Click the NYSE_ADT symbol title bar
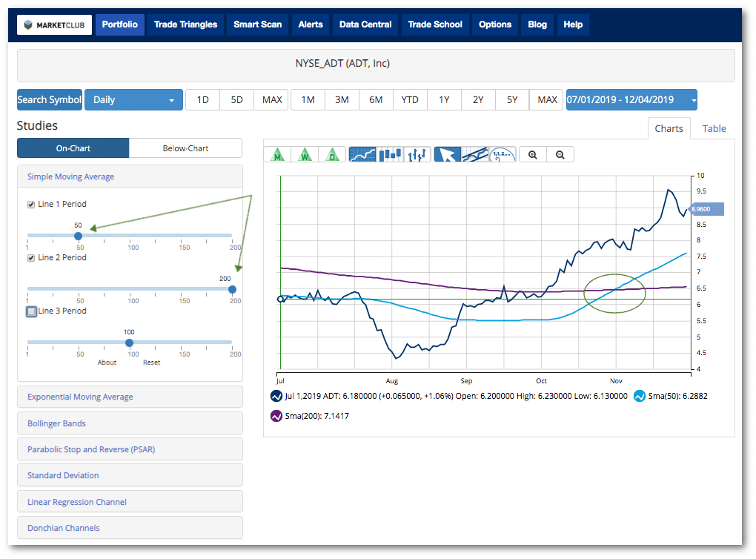756x559 pixels. [x=376, y=65]
